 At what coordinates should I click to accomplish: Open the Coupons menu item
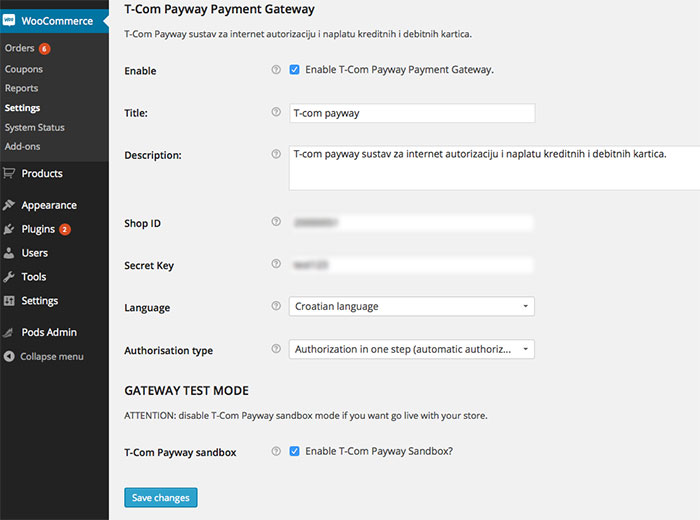pyautogui.click(x=23, y=69)
